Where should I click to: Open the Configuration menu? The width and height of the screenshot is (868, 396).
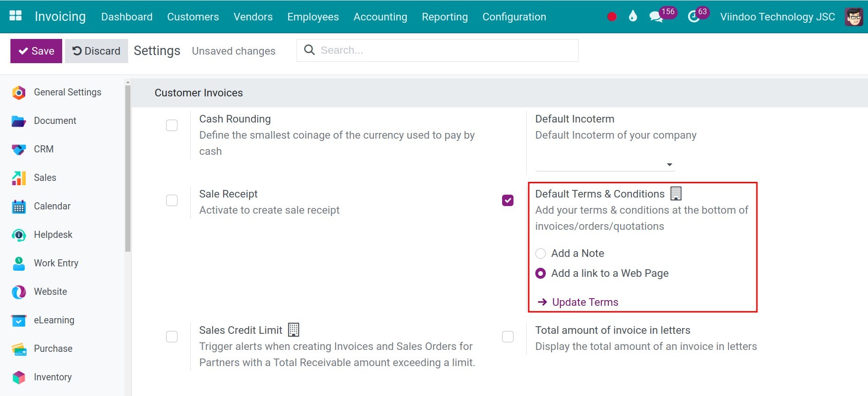point(514,17)
